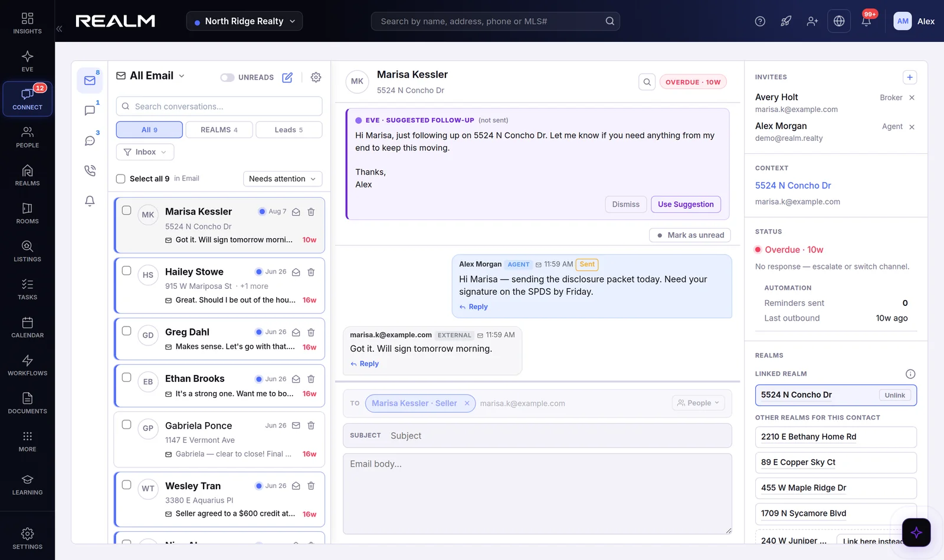Click the Subject input field
This screenshot has width=944, height=560.
pyautogui.click(x=537, y=436)
